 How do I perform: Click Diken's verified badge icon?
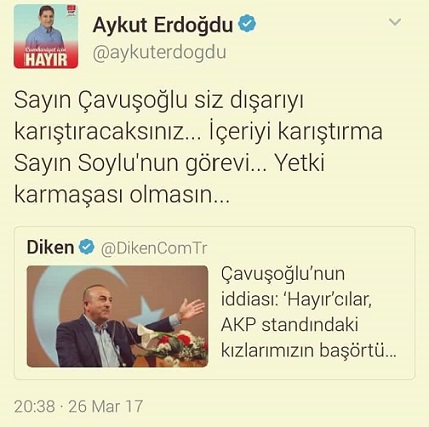click(87, 247)
